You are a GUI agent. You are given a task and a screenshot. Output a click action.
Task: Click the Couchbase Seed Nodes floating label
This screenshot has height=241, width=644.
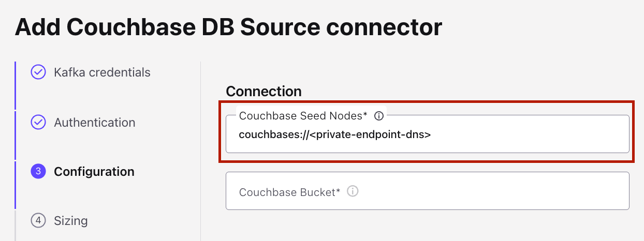[x=303, y=116]
